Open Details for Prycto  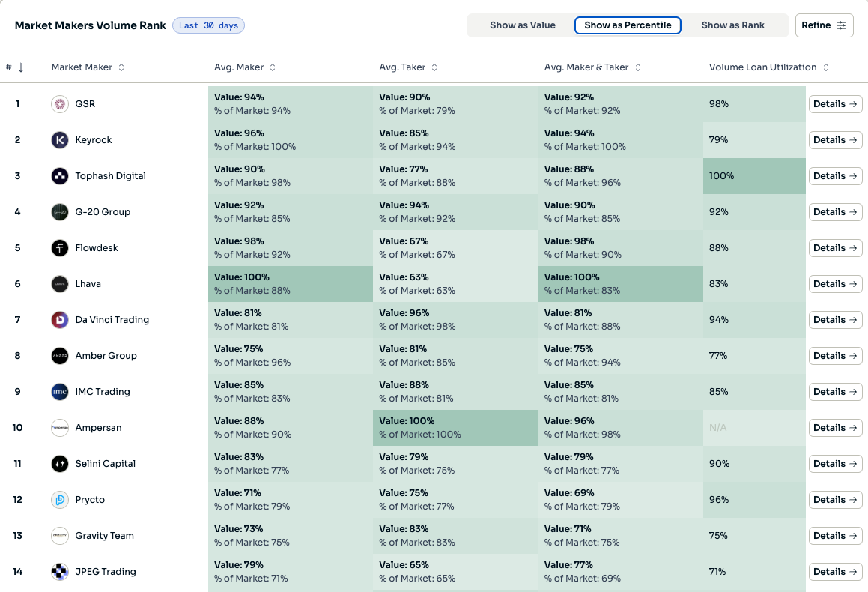click(835, 500)
